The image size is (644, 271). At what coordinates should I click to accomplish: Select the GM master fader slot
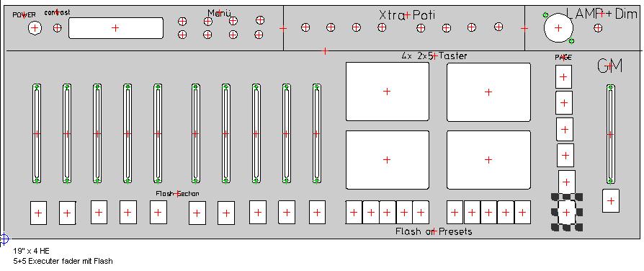[611, 135]
